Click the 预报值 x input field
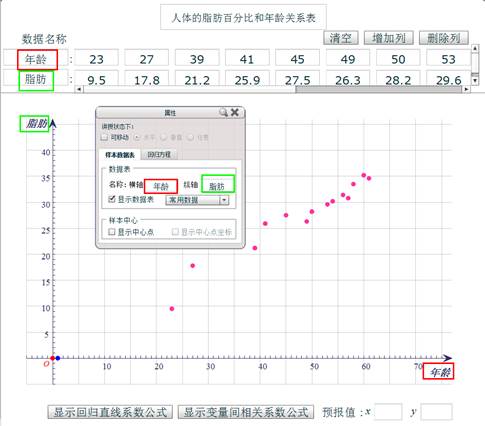 tap(388, 412)
